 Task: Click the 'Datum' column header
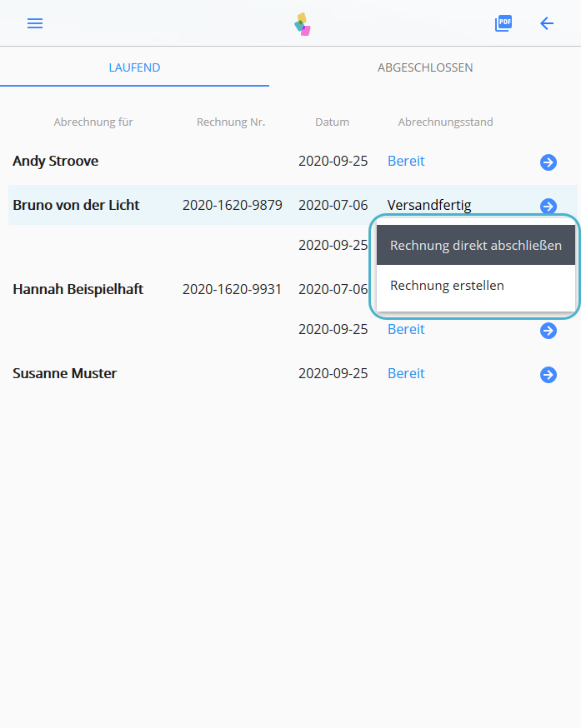[332, 122]
